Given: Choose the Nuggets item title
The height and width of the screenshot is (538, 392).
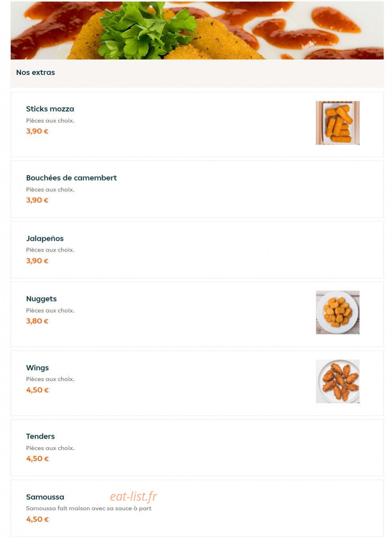Looking at the screenshot, I should click(x=41, y=299).
